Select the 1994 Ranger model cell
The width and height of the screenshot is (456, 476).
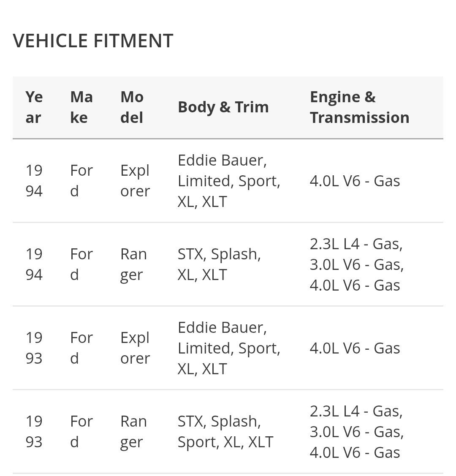click(133, 264)
